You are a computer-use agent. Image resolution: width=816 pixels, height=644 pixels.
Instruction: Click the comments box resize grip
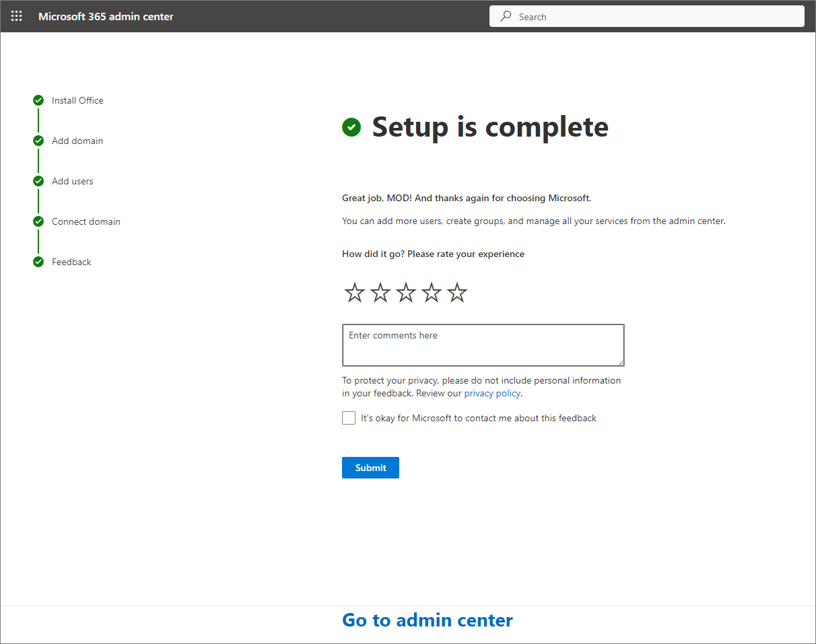click(x=620, y=362)
